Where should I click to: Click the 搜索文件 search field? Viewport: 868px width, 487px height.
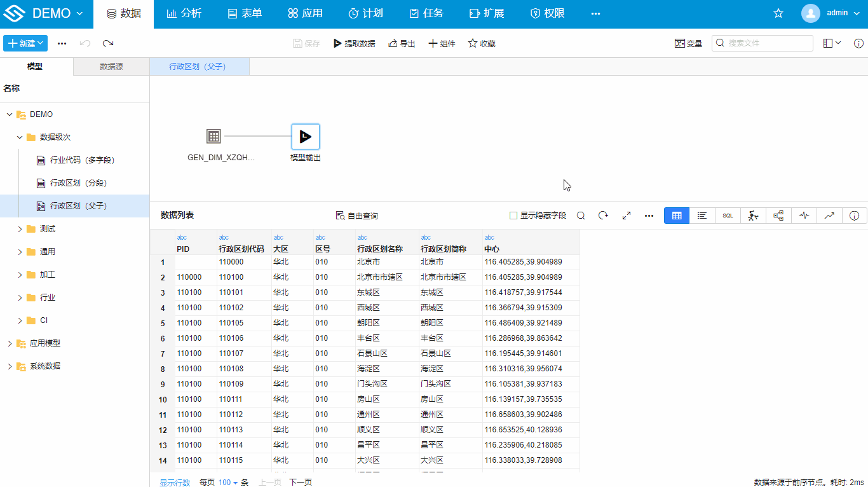tap(762, 43)
